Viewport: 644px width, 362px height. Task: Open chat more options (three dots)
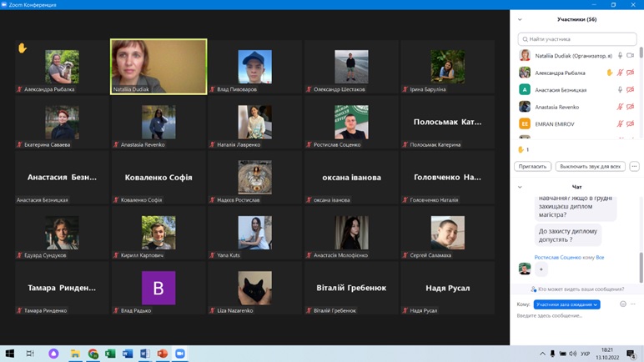tap(633, 304)
